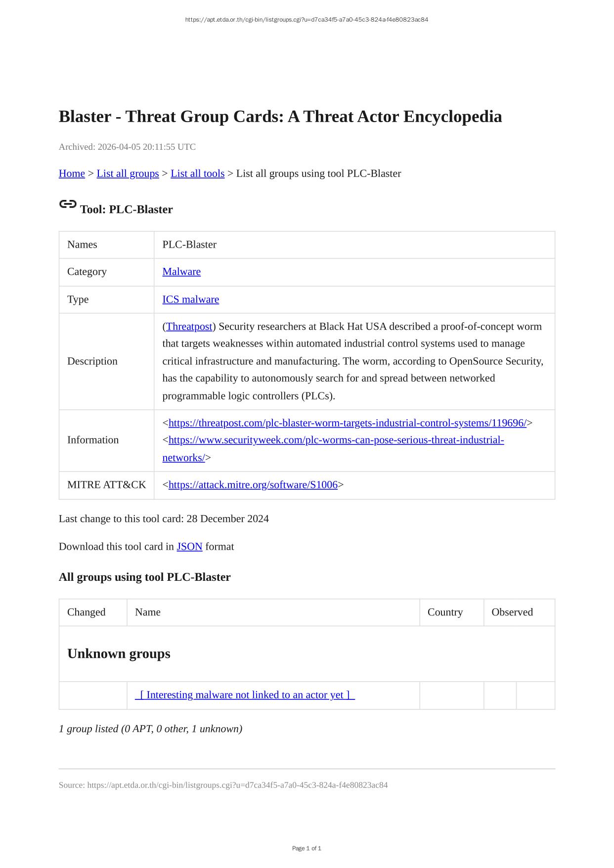
Task: Click the All groups using tool PLC-Blaster heading
Action: [144, 577]
